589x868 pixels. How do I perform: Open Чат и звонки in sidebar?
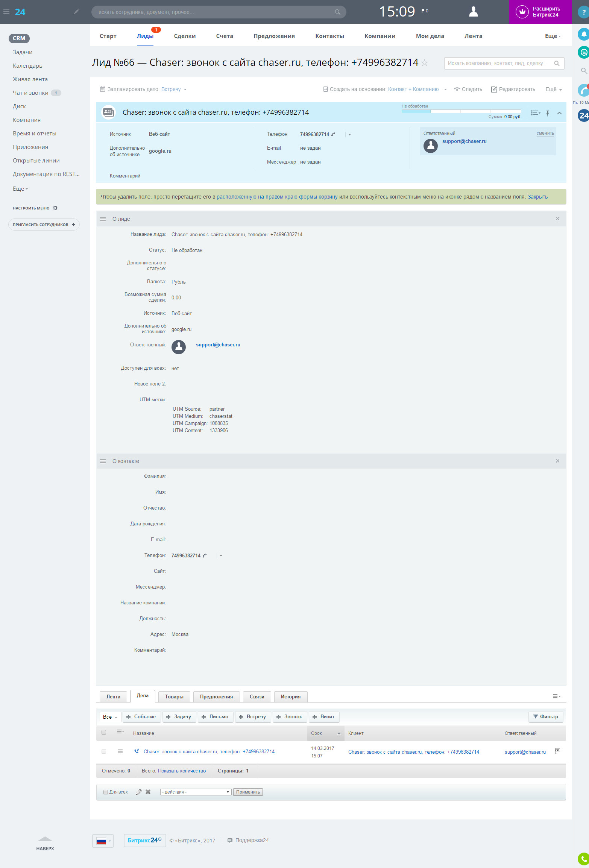pyautogui.click(x=30, y=93)
